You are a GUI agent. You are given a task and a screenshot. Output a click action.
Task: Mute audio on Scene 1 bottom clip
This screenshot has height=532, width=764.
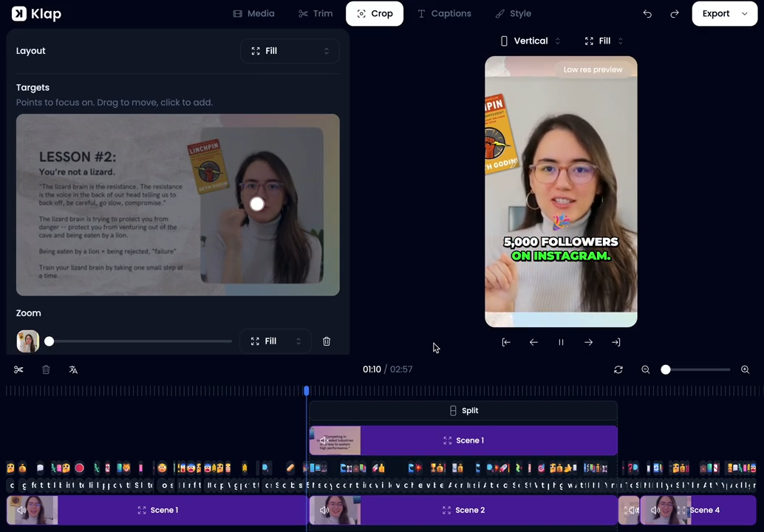click(21, 510)
